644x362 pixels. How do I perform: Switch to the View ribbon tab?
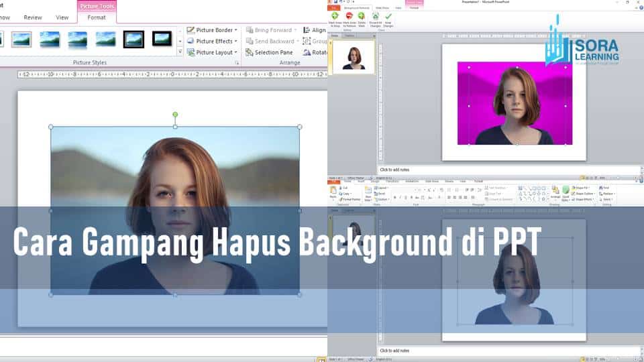pos(62,17)
